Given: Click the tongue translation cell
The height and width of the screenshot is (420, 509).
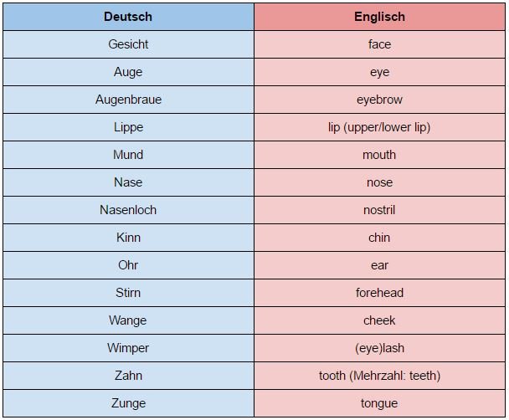Looking at the screenshot, I should [379, 403].
